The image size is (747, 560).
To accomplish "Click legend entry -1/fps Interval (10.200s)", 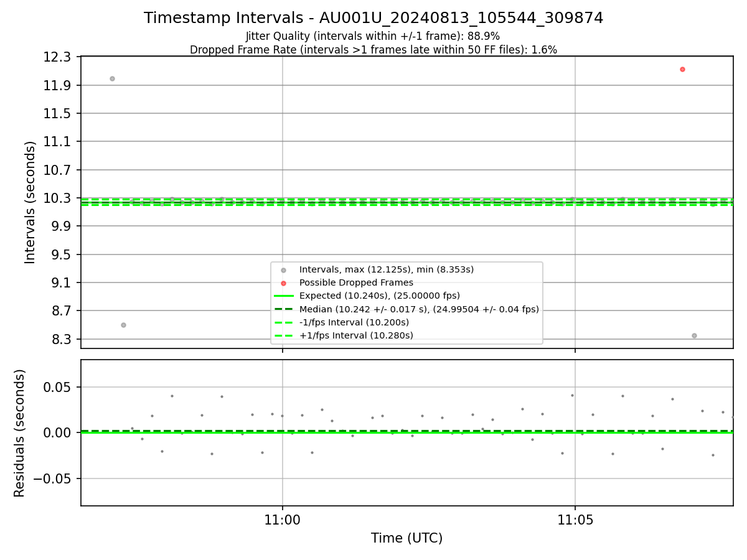I will [x=354, y=322].
